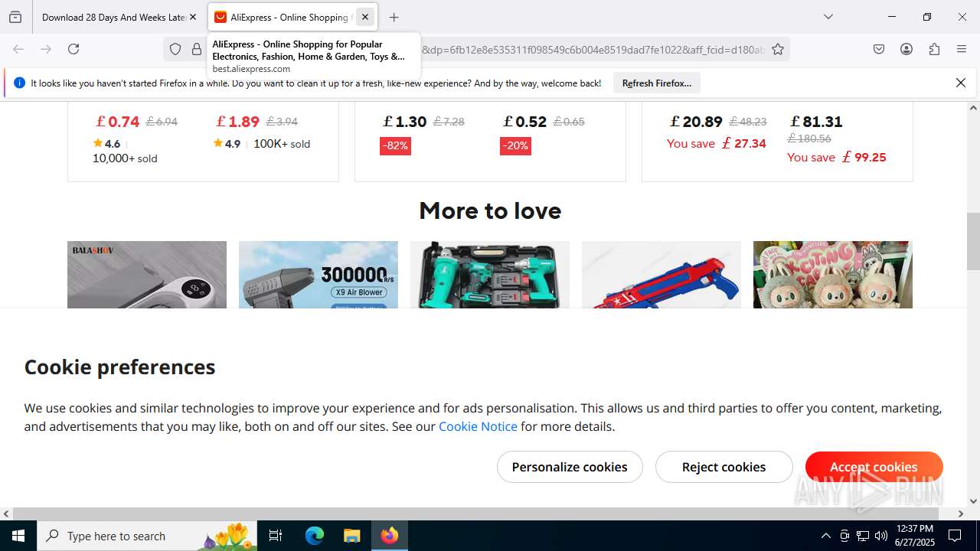Screen dimensions: 980x551
Task: Choose Personalize cookies
Action: click(570, 467)
